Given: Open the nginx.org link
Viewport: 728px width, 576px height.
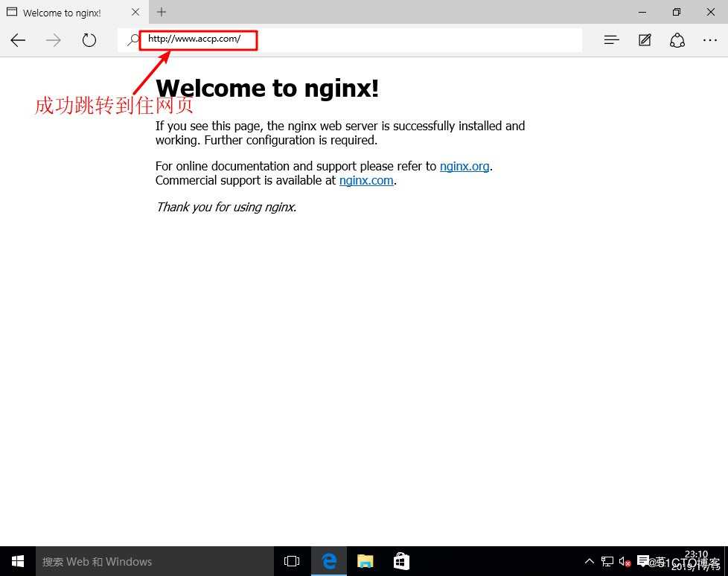Looking at the screenshot, I should tap(464, 166).
